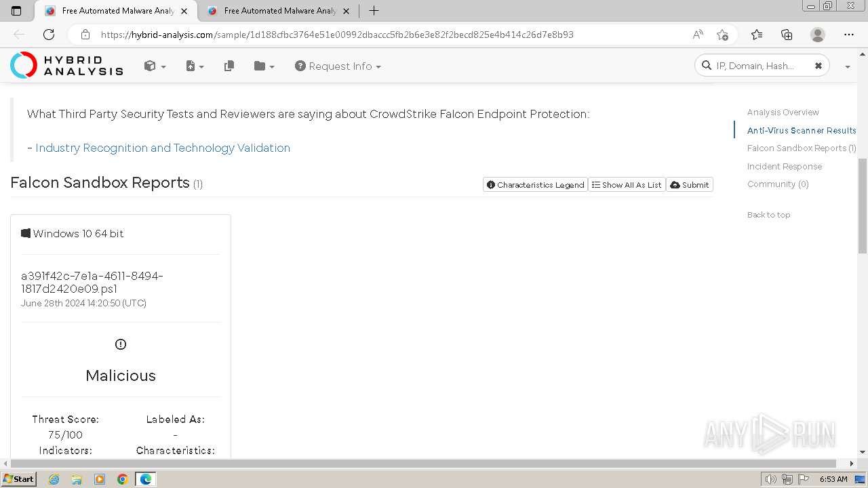Click the tab actions menu icon

(x=17, y=11)
